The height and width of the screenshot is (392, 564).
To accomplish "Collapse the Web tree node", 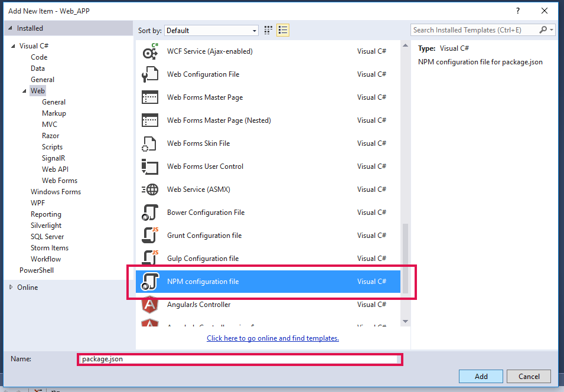I will (25, 91).
